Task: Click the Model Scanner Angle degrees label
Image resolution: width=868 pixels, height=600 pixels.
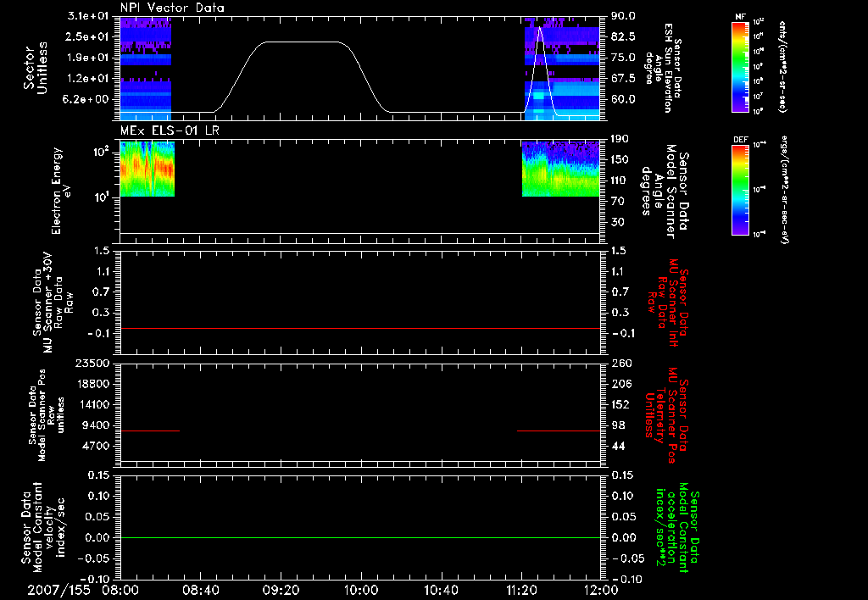Action: [x=665, y=192]
